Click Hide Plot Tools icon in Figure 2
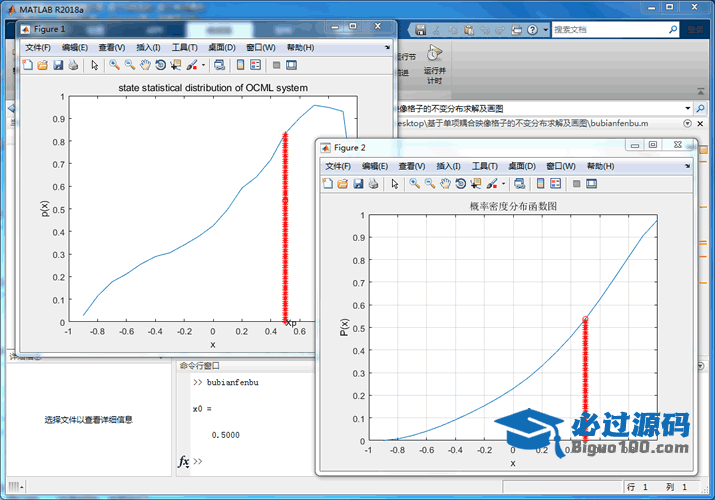 point(576,184)
